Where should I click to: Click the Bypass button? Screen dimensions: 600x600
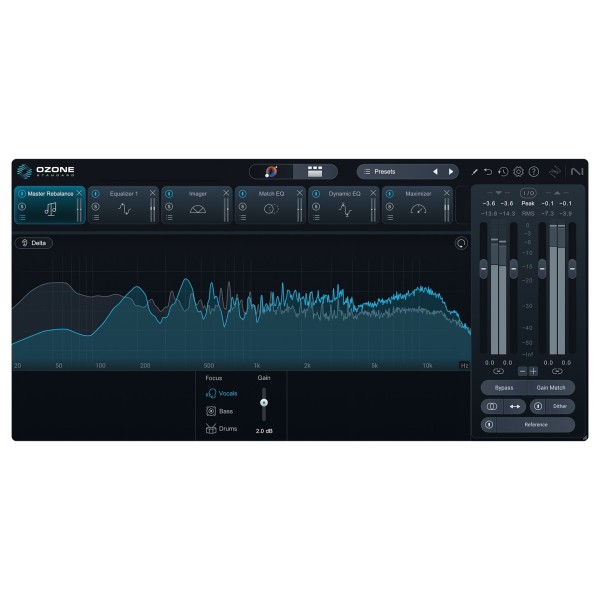pyautogui.click(x=504, y=388)
